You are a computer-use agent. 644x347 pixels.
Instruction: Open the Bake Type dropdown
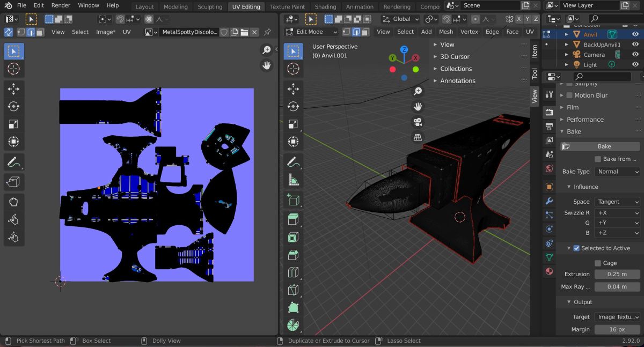pos(617,172)
